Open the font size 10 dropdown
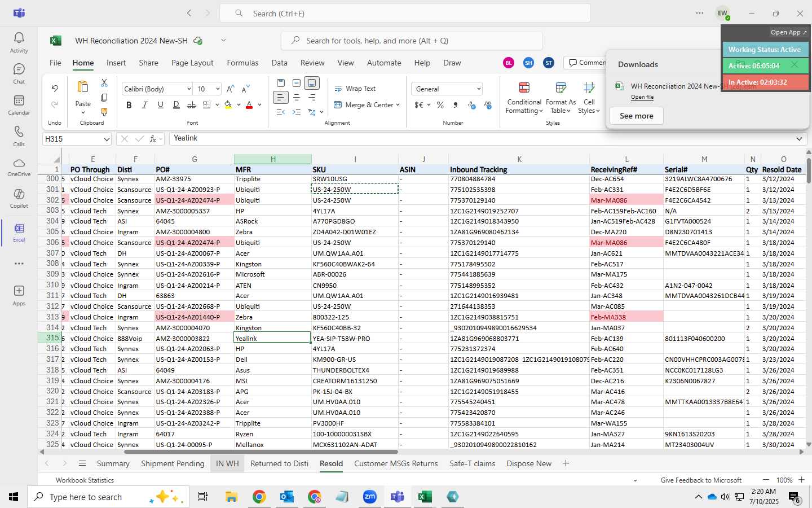 (217, 89)
